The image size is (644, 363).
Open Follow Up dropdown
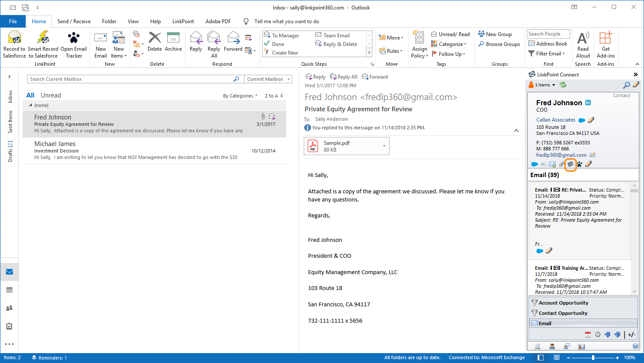448,54
